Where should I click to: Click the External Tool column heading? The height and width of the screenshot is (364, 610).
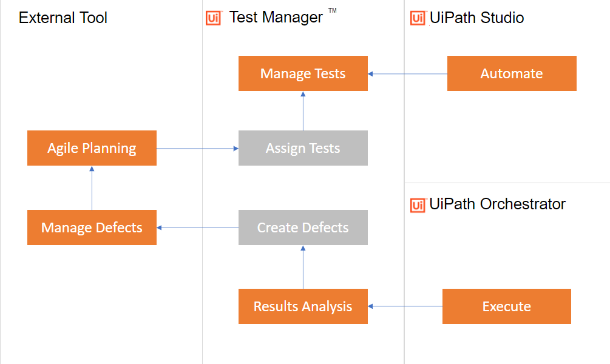coord(63,18)
